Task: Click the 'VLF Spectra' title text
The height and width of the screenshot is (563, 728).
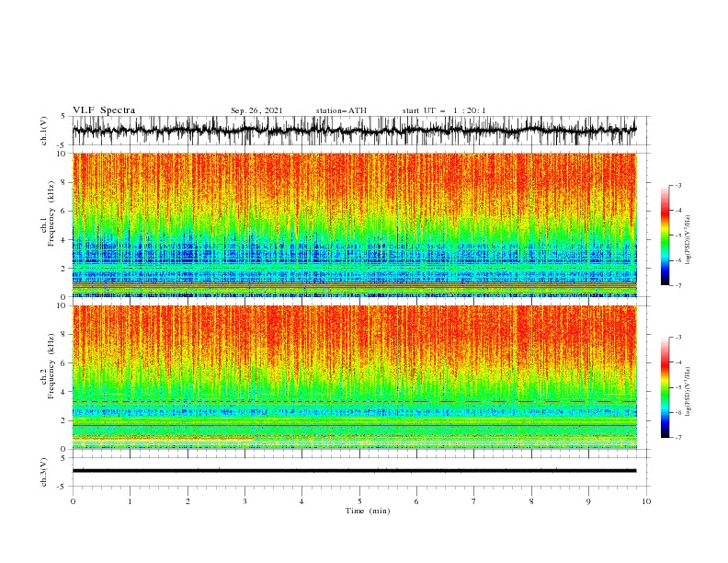Action: tap(104, 110)
